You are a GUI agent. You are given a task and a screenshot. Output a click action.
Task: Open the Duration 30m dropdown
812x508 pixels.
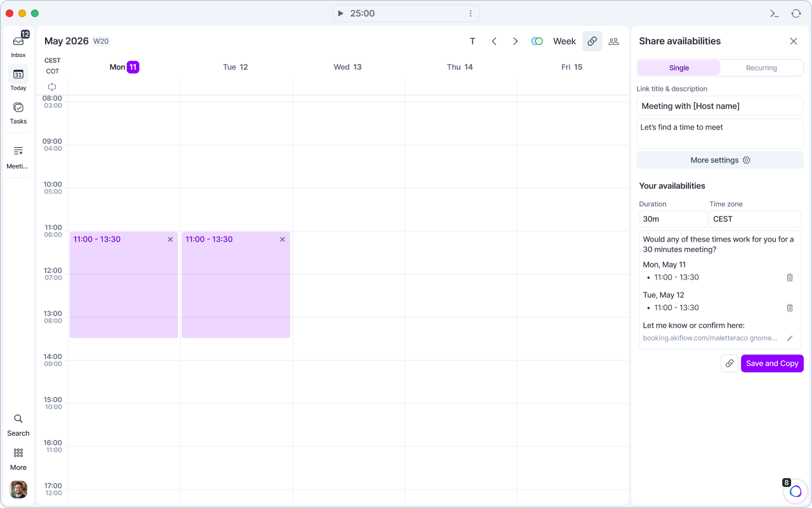pos(673,219)
